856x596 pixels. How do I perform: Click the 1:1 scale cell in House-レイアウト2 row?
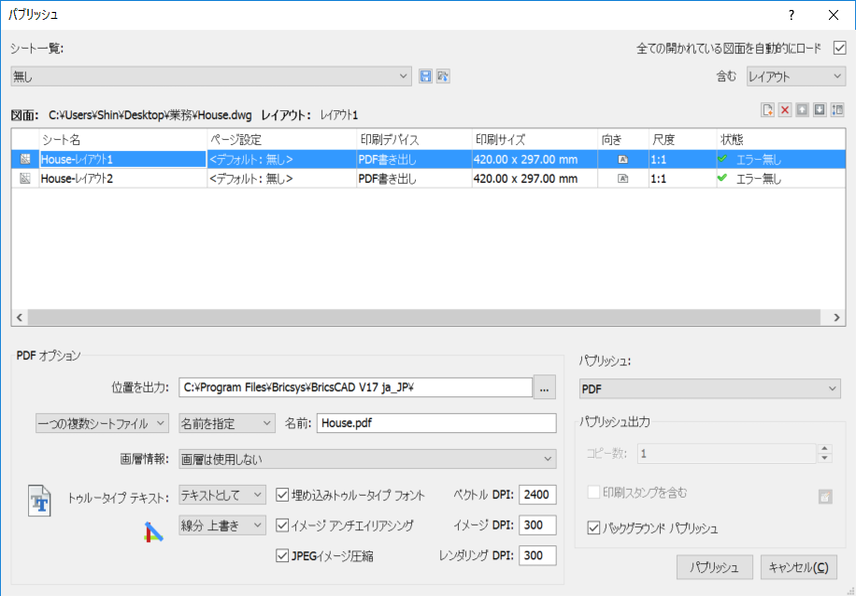coord(683,178)
